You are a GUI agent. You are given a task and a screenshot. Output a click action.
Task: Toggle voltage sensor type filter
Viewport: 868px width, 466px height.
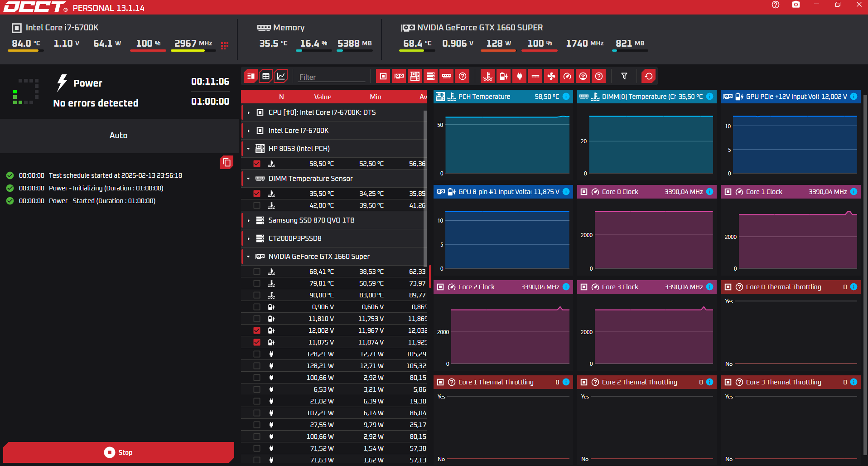pyautogui.click(x=504, y=76)
